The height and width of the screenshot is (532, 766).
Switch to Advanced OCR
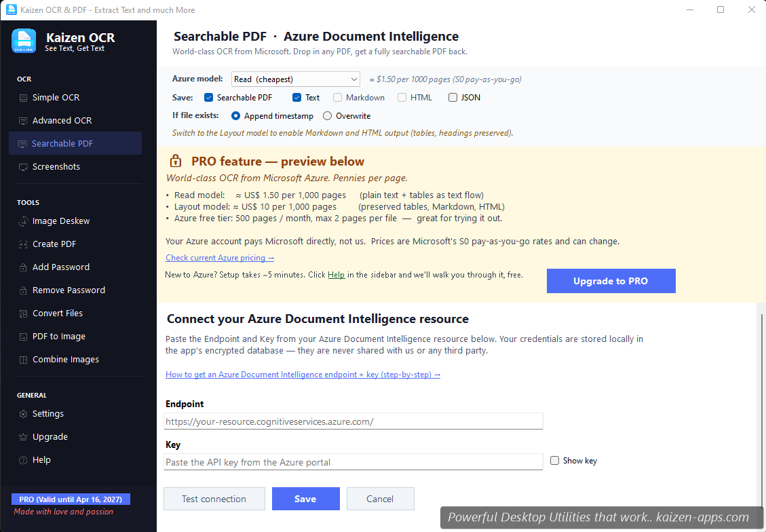click(63, 120)
